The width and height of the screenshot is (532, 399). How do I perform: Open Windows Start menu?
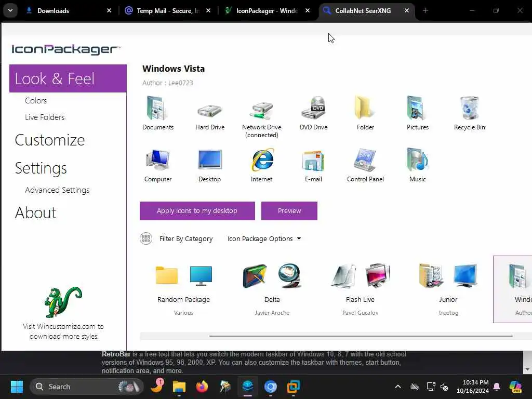(x=17, y=387)
